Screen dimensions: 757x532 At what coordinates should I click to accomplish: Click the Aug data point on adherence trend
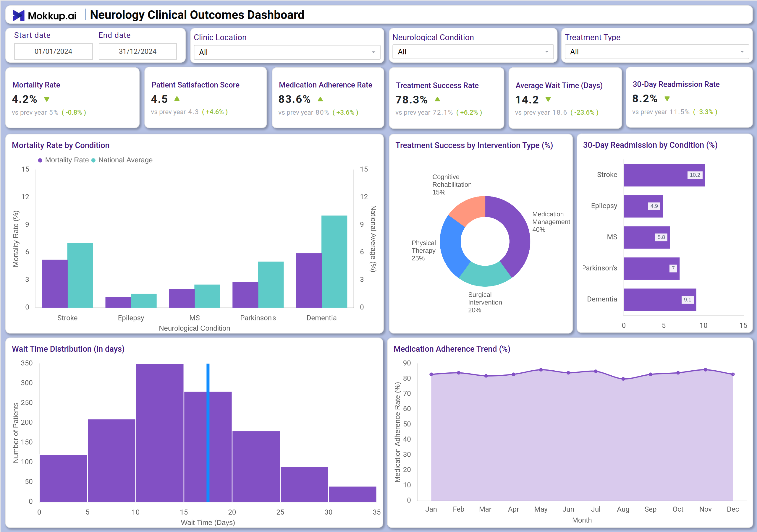[623, 379]
